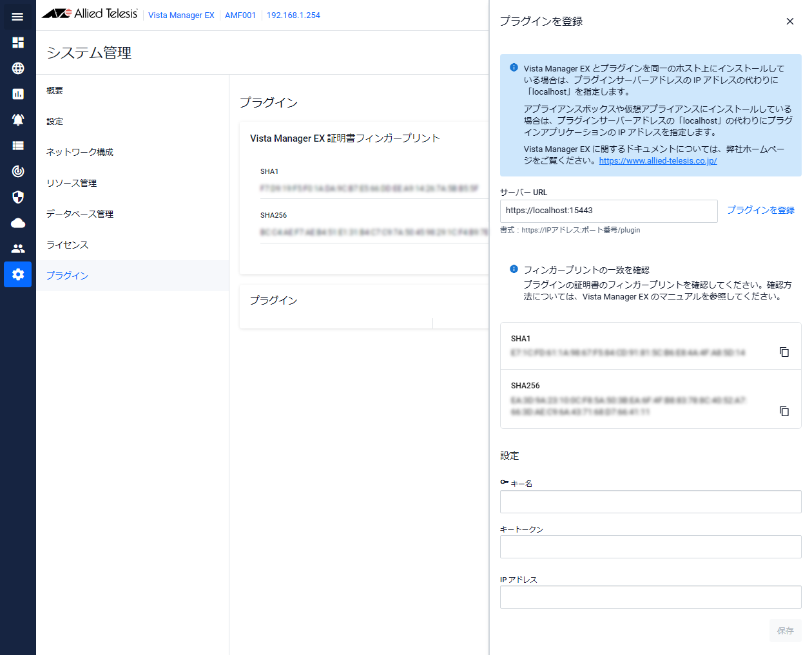
Task: Open the globe network map icon
Action: coord(17,68)
